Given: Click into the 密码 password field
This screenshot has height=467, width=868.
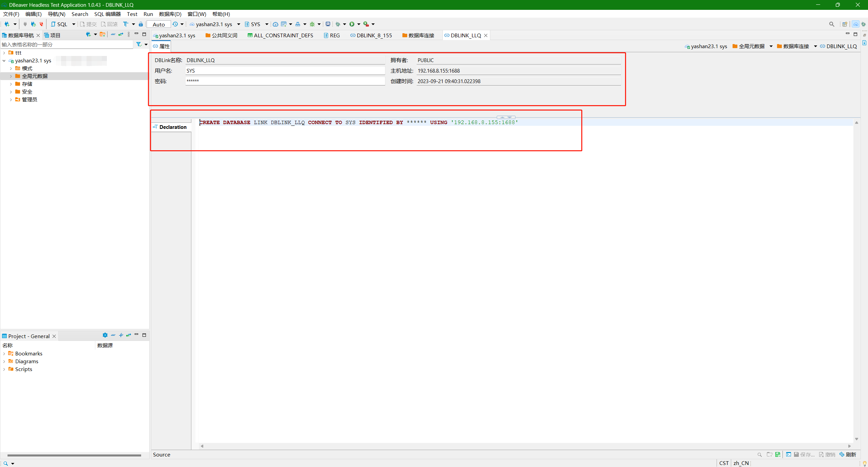Looking at the screenshot, I should (285, 81).
